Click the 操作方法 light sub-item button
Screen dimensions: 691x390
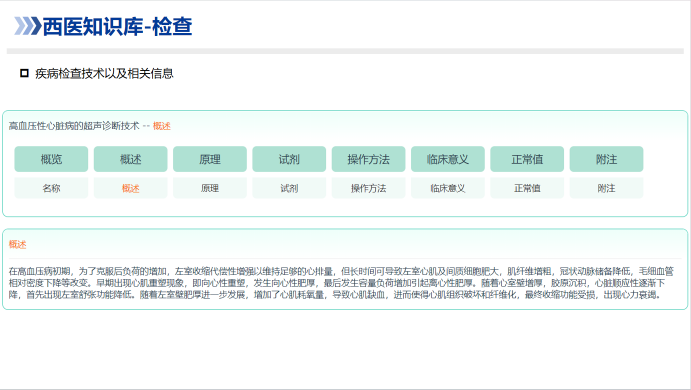click(368, 188)
